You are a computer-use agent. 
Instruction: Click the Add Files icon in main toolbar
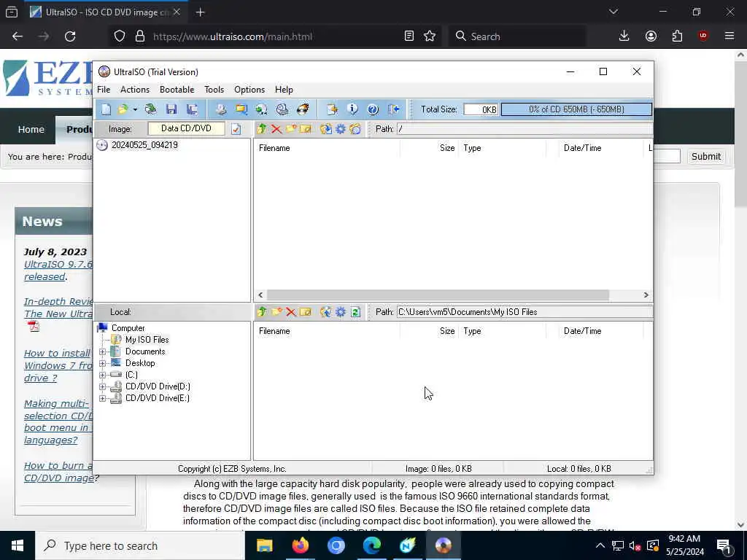pyautogui.click(x=332, y=109)
